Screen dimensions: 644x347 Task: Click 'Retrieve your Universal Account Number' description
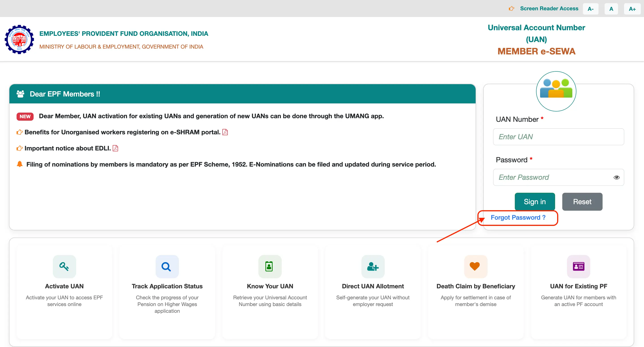pos(270,301)
